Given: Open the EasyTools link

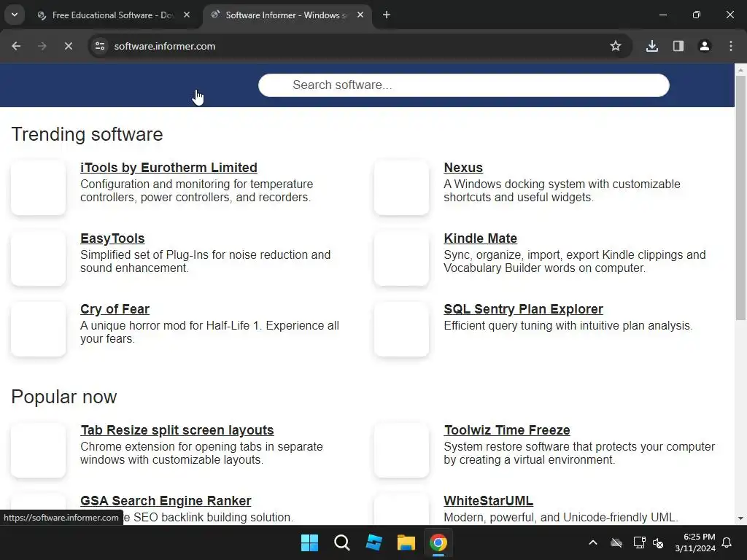Looking at the screenshot, I should (112, 238).
